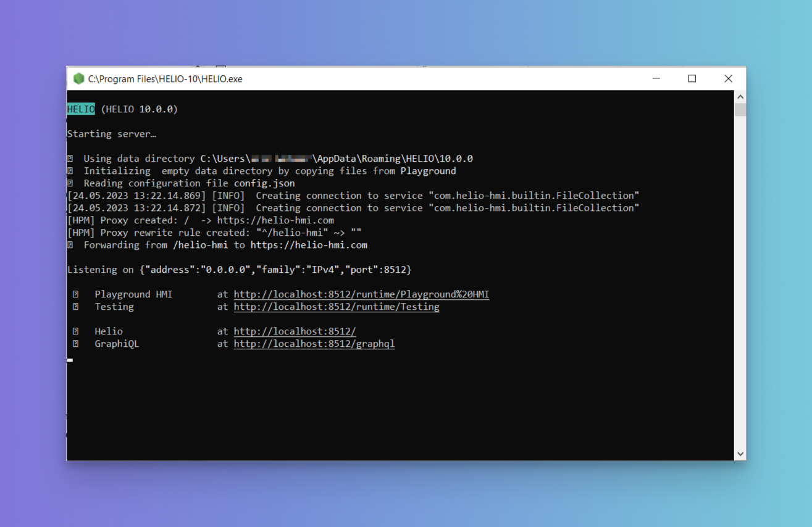Click the glyph before 'Using data directory'

pos(70,159)
